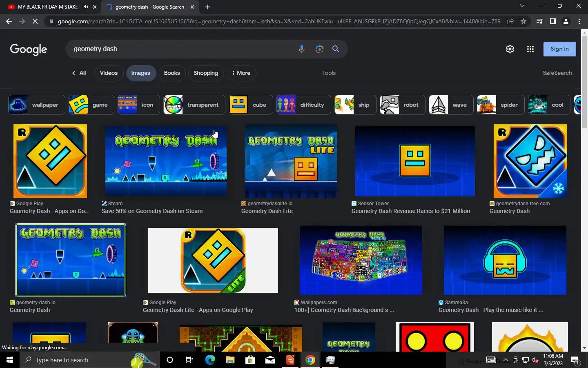Screen dimensions: 588x368
Task: Open Task View on the taskbar
Action: pos(189,360)
